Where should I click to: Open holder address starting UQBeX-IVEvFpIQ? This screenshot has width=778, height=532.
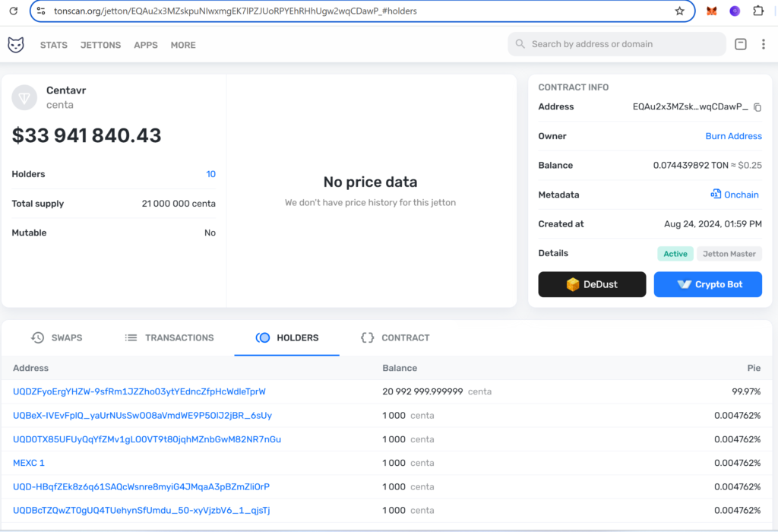(142, 416)
